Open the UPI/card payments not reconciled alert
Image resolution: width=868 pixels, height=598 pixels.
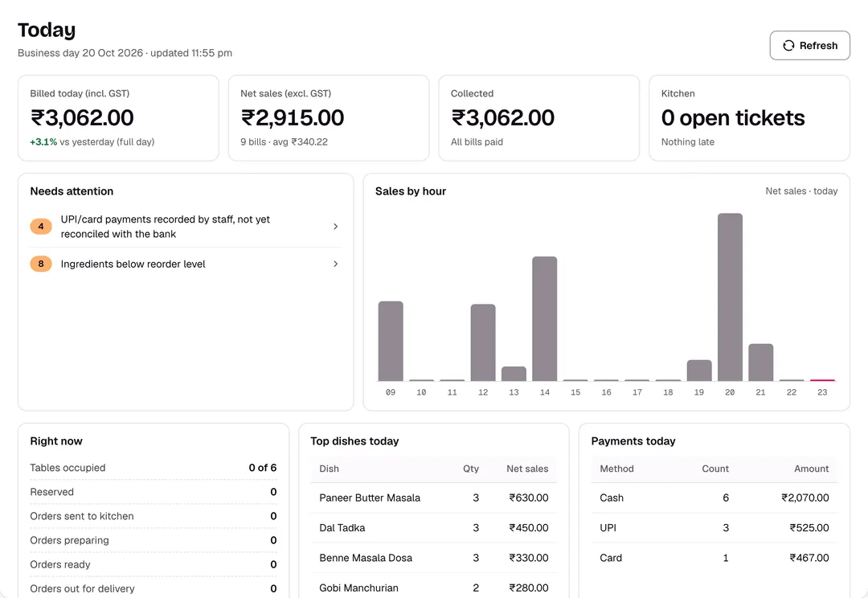pyautogui.click(x=186, y=227)
